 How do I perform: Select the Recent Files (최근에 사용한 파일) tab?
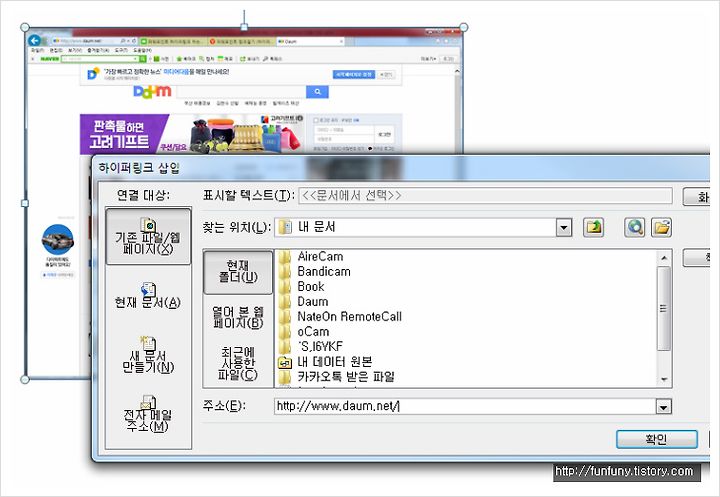pyautogui.click(x=238, y=363)
